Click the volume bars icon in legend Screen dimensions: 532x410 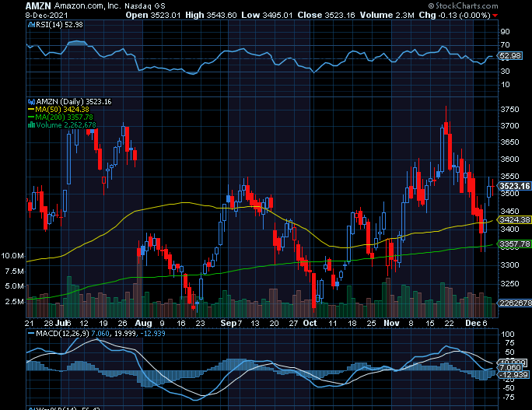point(32,125)
